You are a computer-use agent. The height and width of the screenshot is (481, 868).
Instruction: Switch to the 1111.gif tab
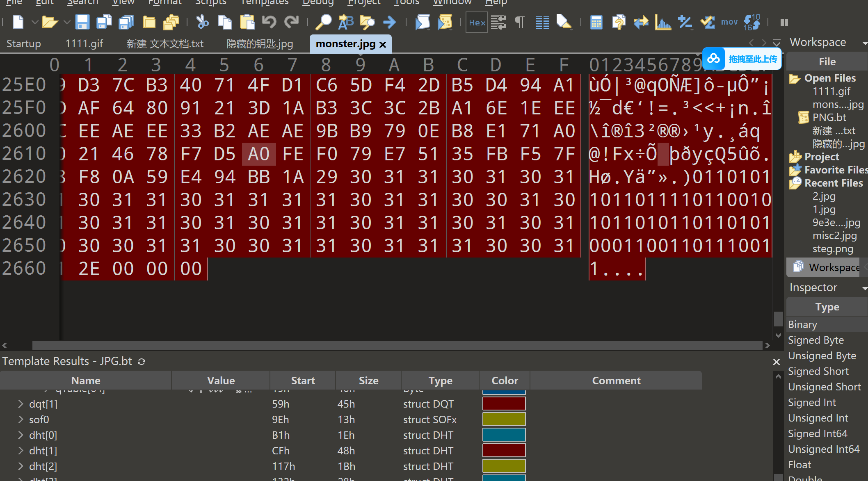point(84,44)
